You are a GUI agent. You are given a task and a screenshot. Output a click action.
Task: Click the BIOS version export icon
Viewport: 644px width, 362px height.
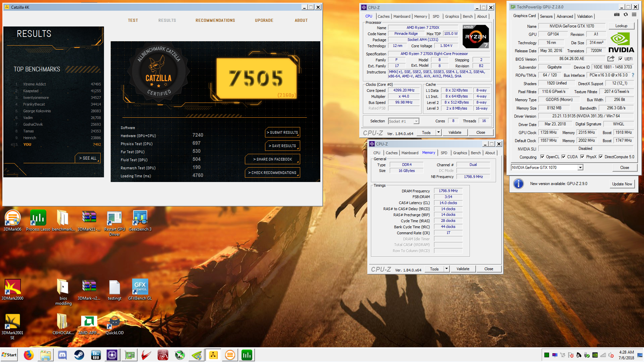click(x=611, y=59)
